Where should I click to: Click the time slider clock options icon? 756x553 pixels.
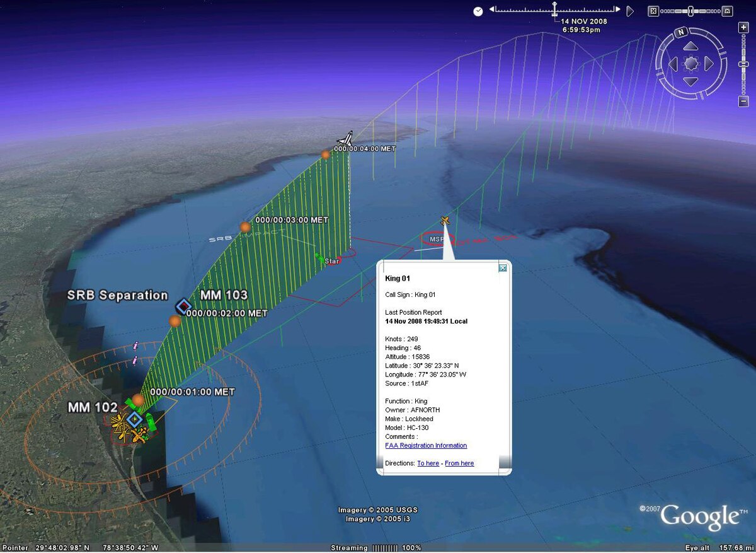click(x=478, y=11)
